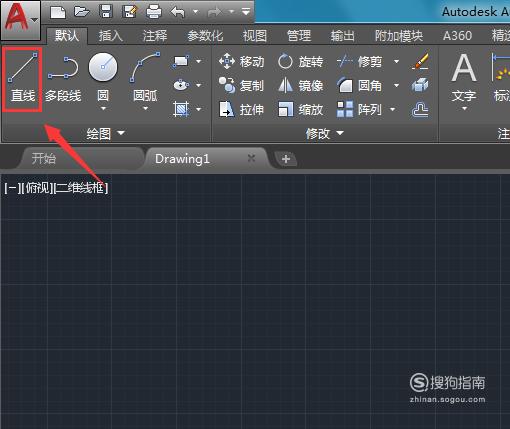Switch to the 附加模块 ribbon tab
Image resolution: width=510 pixels, height=429 pixels.
click(x=399, y=35)
